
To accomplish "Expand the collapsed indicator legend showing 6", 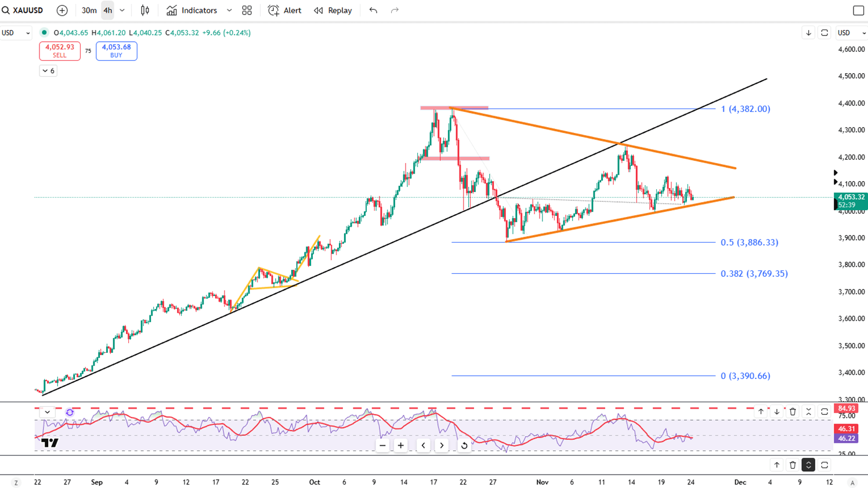I will [x=48, y=71].
